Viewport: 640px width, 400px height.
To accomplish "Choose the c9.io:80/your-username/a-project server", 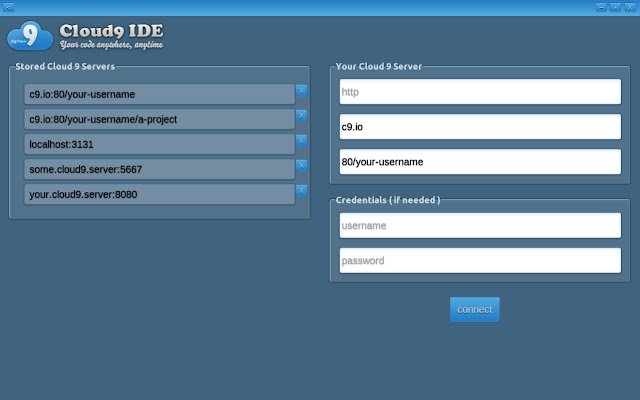I will tap(160, 119).
